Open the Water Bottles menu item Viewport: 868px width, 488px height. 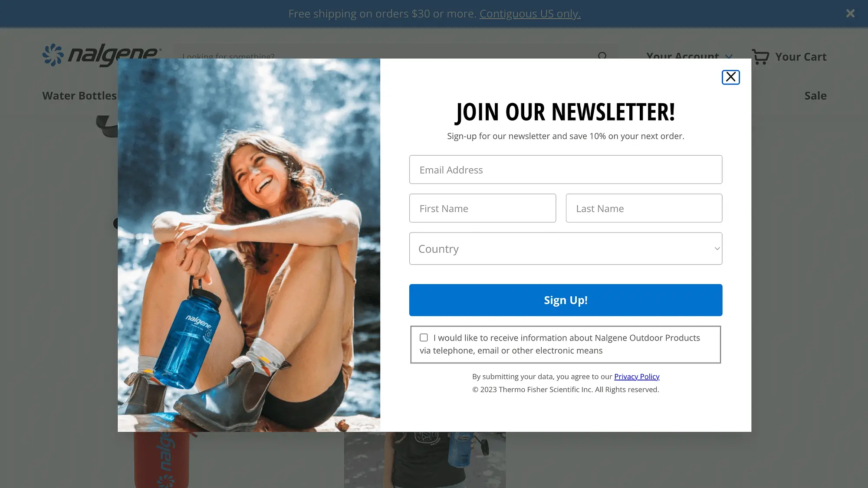pos(79,95)
